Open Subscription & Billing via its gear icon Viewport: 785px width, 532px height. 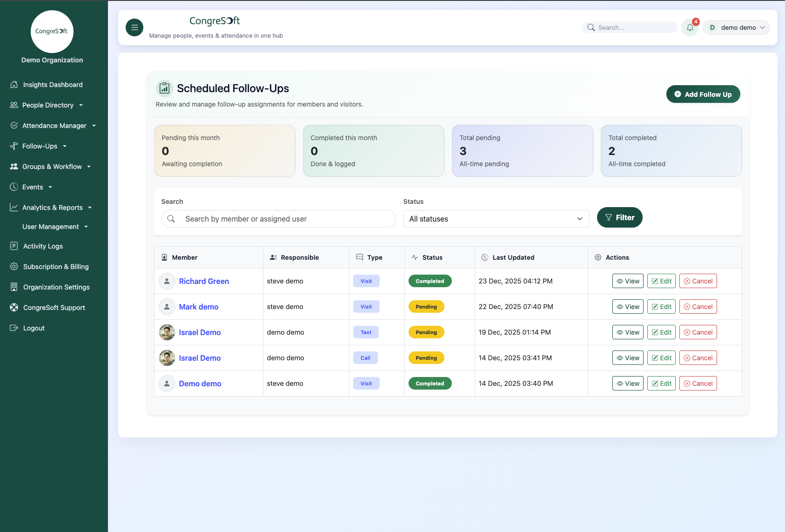point(14,266)
